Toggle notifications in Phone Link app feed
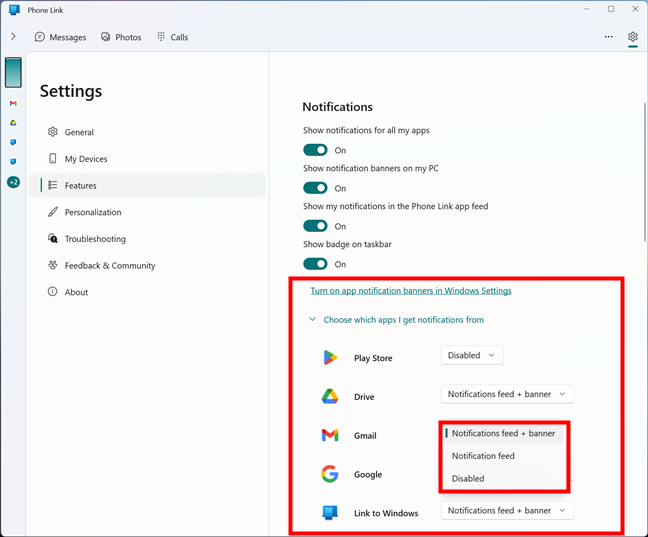Screen dimensions: 648x537 click(x=315, y=226)
